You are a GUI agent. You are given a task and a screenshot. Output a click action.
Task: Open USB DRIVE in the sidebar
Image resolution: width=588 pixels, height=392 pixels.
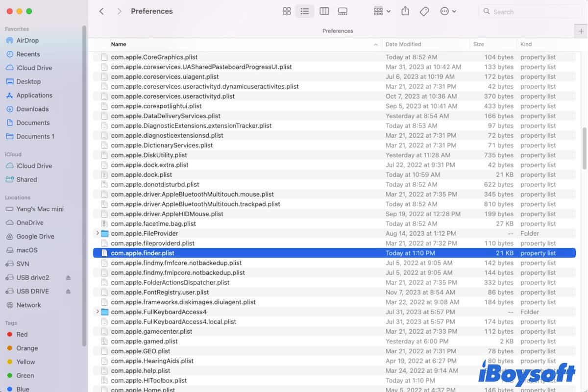[32, 292]
